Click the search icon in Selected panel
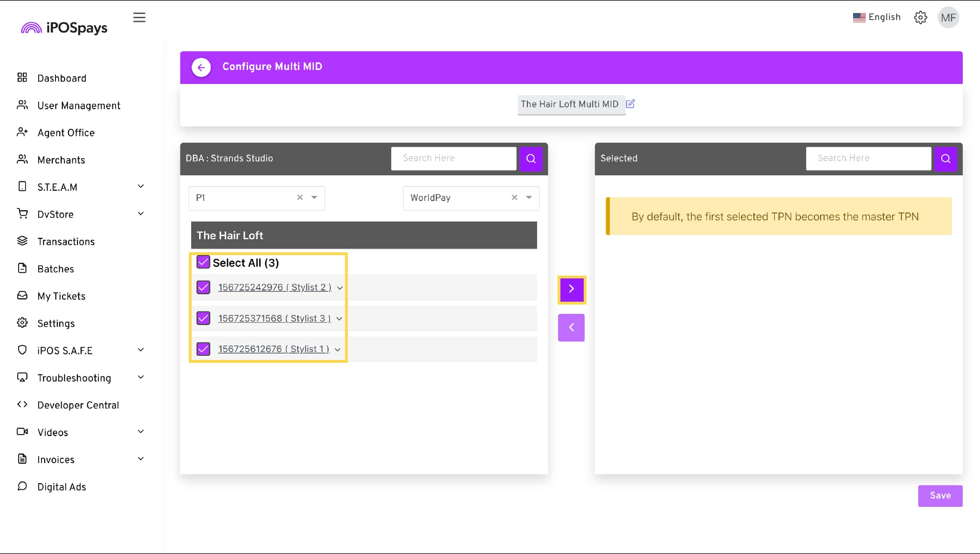980x554 pixels. pos(945,159)
